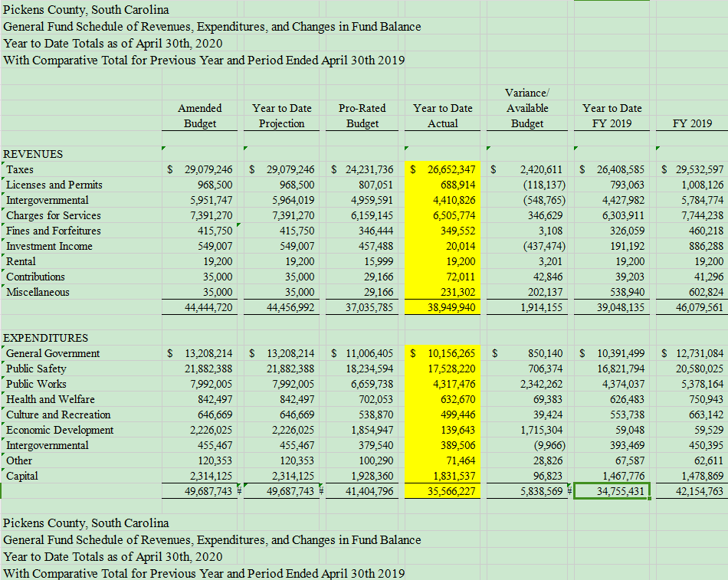Select Amended Budget column header
The width and height of the screenshot is (728, 580).
pos(200,116)
